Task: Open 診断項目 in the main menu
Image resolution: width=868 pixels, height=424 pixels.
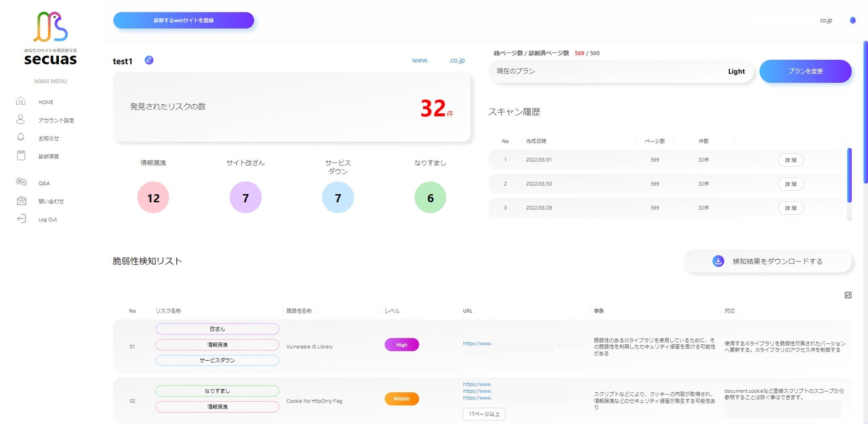Action: click(49, 156)
